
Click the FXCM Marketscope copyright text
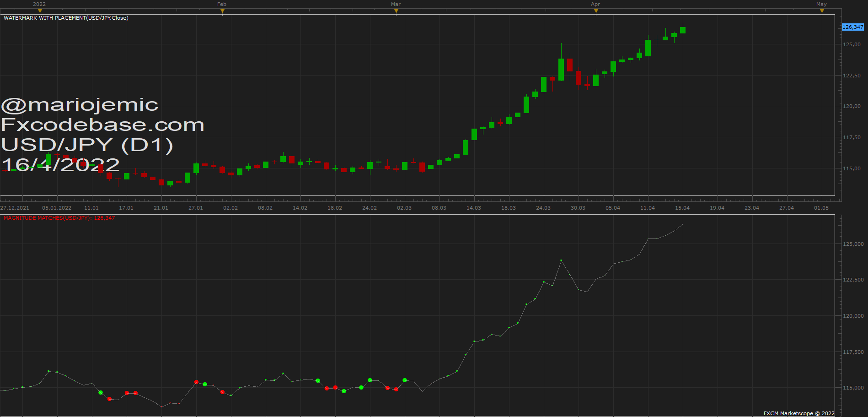pyautogui.click(x=799, y=413)
